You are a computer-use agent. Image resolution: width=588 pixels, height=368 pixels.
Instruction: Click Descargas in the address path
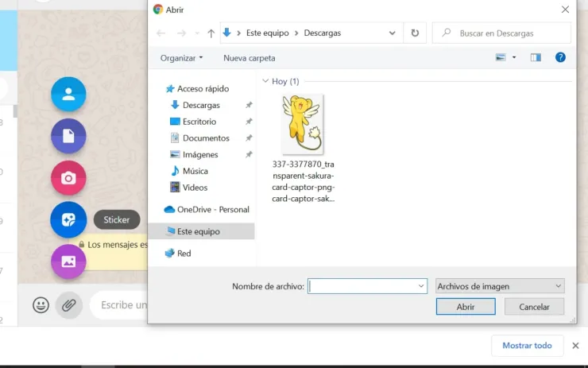[323, 33]
